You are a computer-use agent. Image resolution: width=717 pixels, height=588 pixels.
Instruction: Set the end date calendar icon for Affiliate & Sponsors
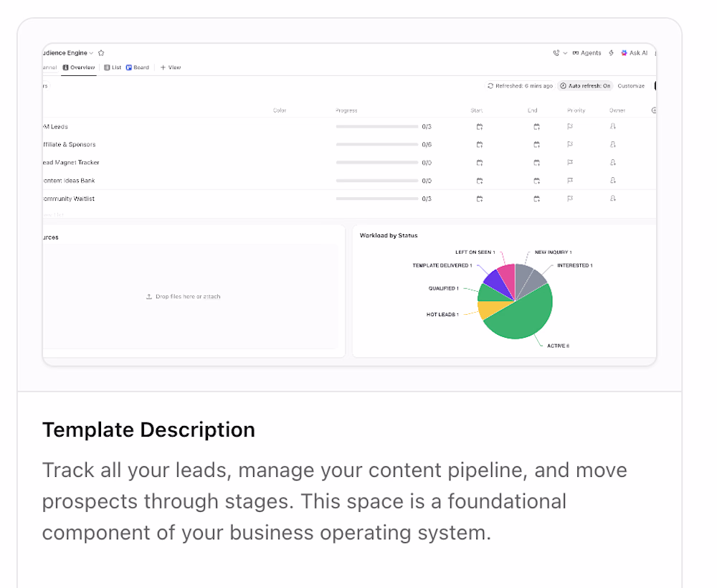tap(536, 144)
